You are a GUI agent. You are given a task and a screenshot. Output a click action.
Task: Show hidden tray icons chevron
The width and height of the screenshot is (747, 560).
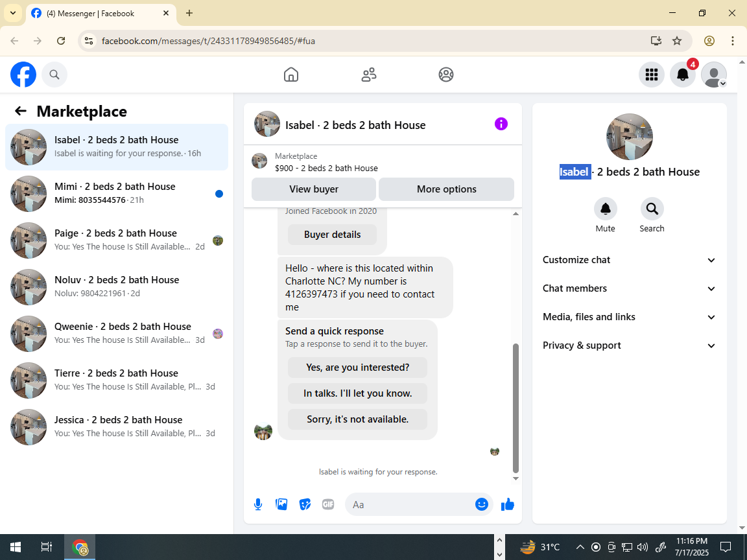[580, 547]
